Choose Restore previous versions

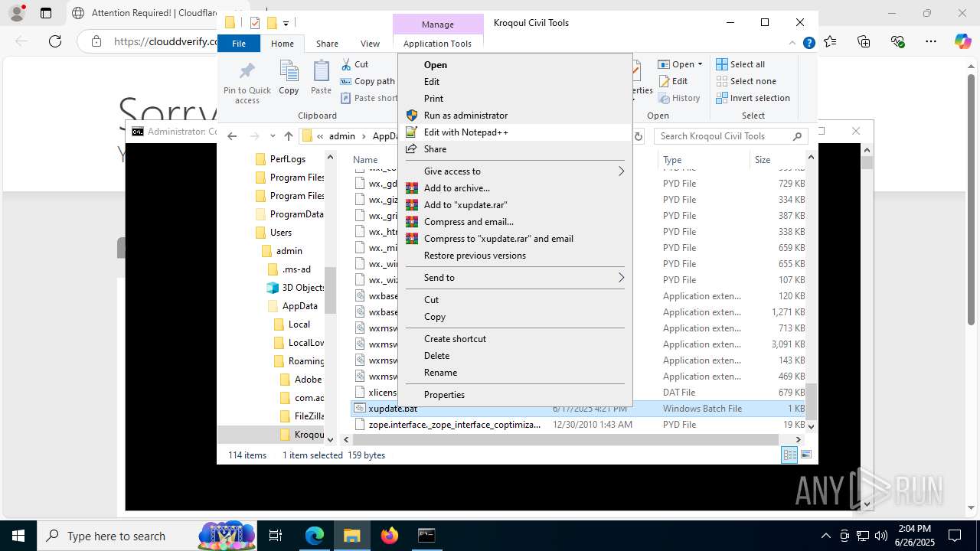pyautogui.click(x=516, y=256)
